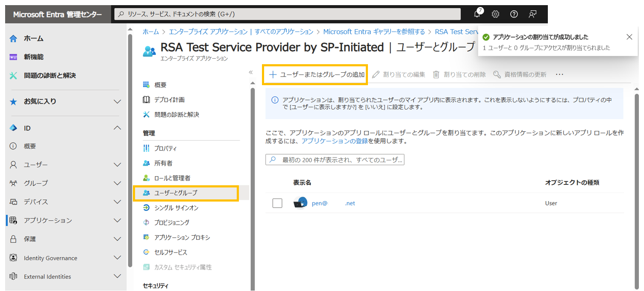
Task: Click the self-service icon beside セルフサービス
Action: tap(147, 252)
